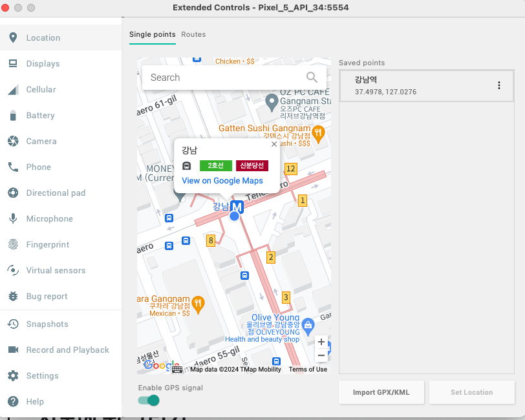Viewport: 525px width, 420px height.
Task: Click the OZ PC CAFE location pin
Action: tap(272, 102)
